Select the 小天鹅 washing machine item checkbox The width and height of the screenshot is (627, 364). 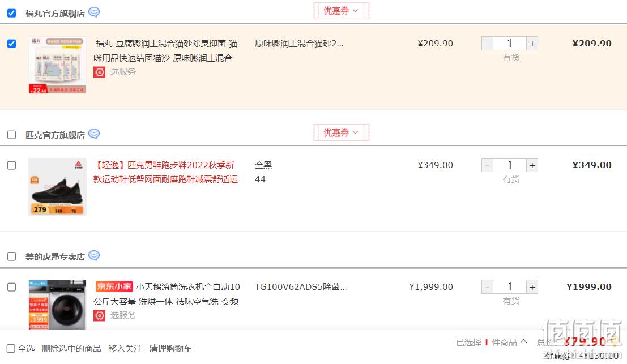11,287
